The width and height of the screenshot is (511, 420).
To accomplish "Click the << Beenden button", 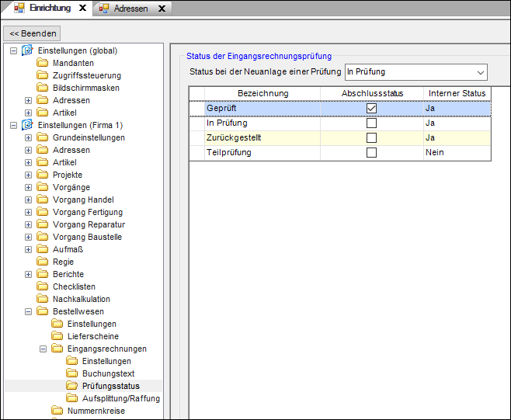I will tap(32, 33).
